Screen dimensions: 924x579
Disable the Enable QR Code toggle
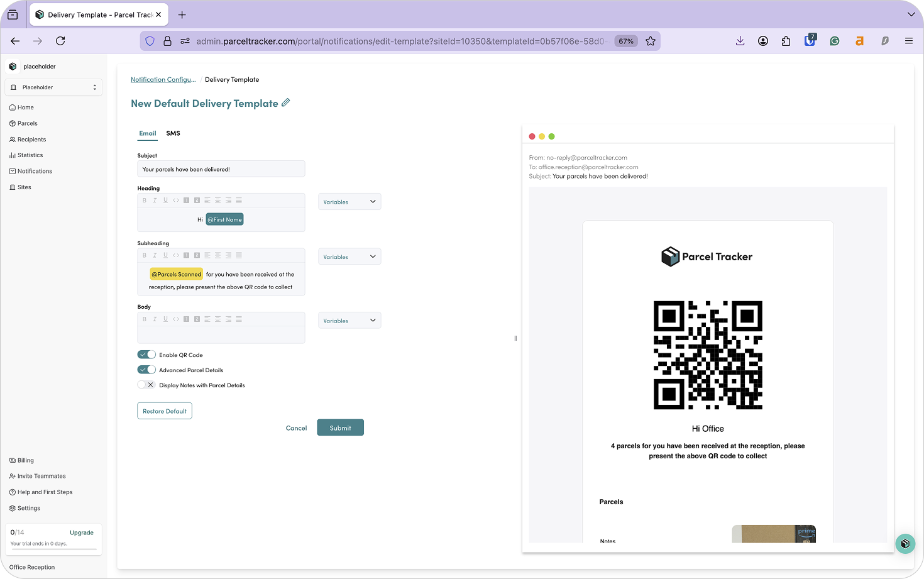coord(146,355)
